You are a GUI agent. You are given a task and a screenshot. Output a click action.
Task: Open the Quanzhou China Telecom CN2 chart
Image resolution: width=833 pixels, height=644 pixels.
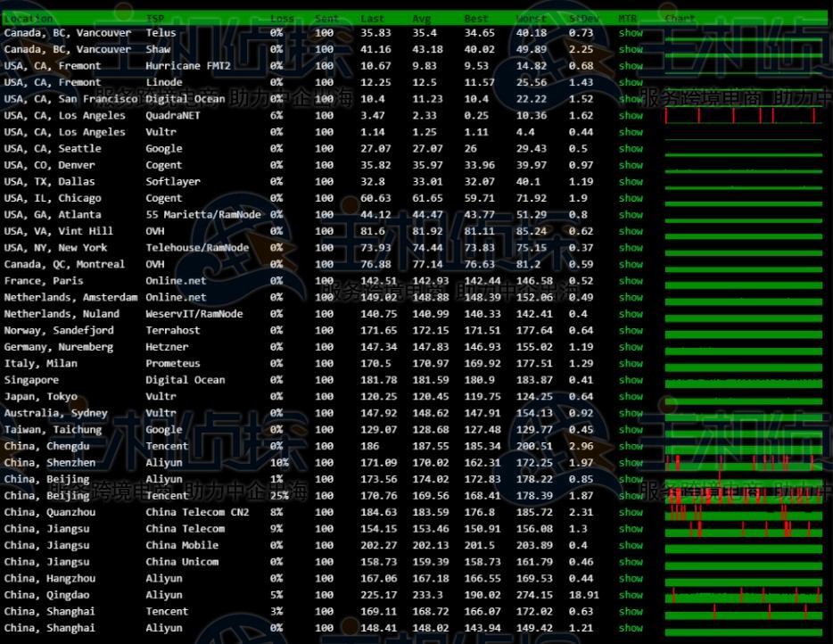point(743,512)
